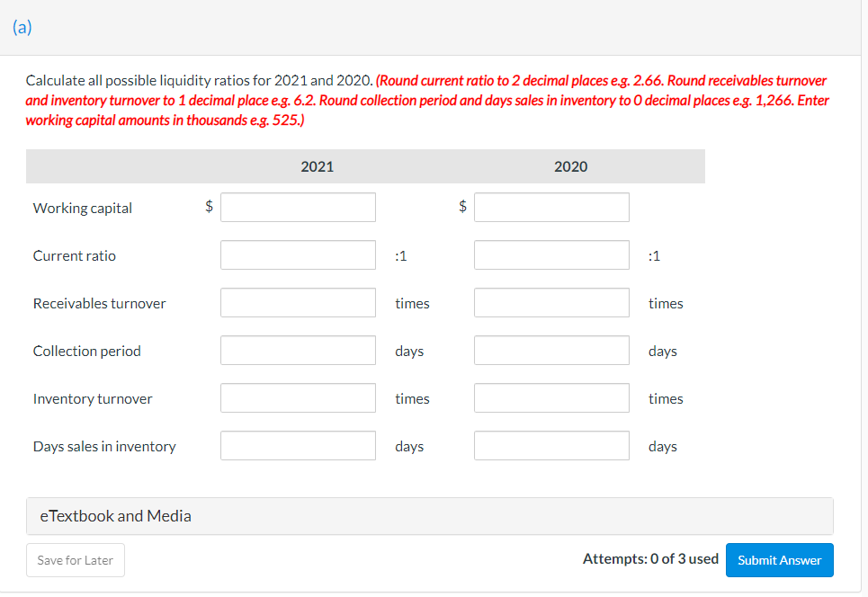This screenshot has height=597, width=868.
Task: Select the Collection period field under 2020
Action: 551,350
